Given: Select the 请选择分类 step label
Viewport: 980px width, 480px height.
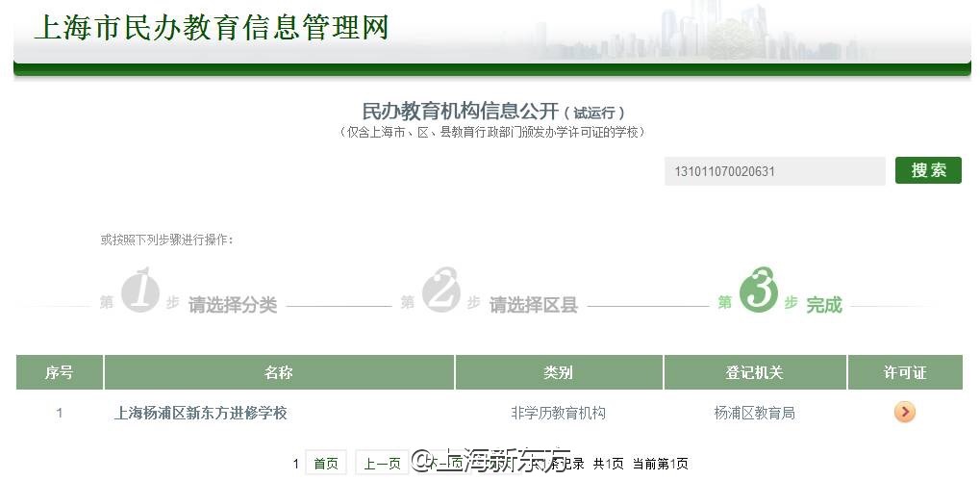Looking at the screenshot, I should (233, 305).
